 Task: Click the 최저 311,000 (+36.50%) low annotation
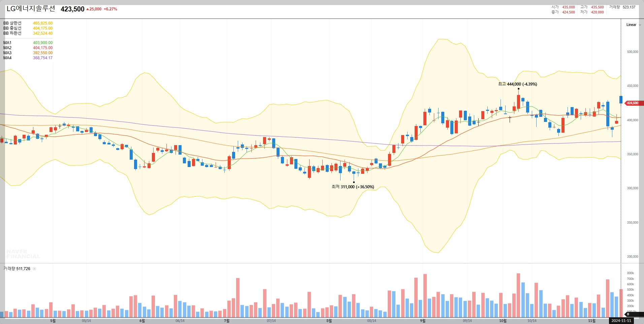(353, 187)
